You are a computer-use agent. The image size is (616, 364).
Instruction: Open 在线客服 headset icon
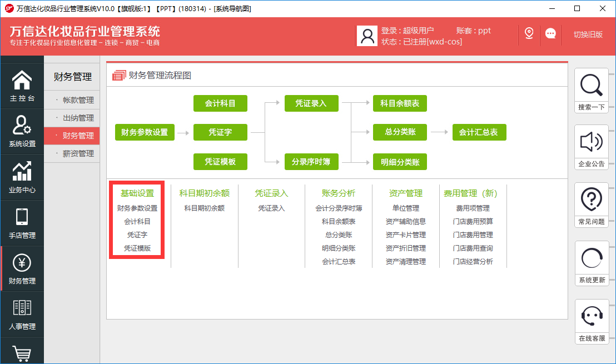tap(592, 316)
